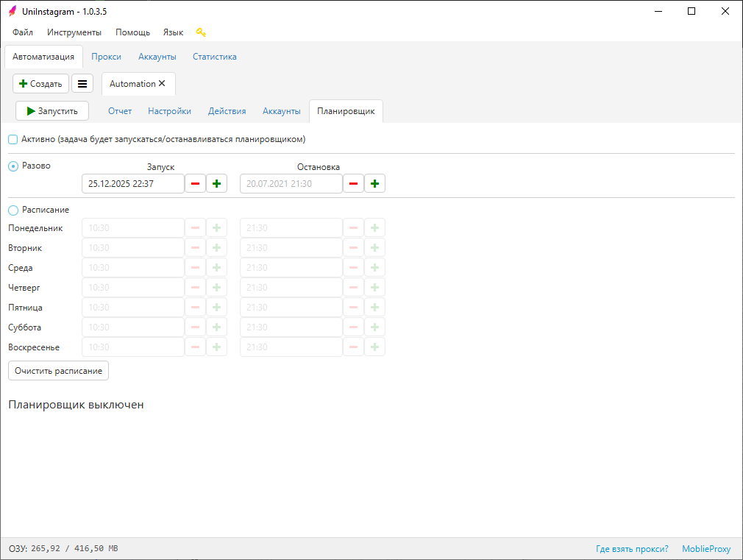This screenshot has height=560, width=743.
Task: Click the launch date input field
Action: coord(132,184)
